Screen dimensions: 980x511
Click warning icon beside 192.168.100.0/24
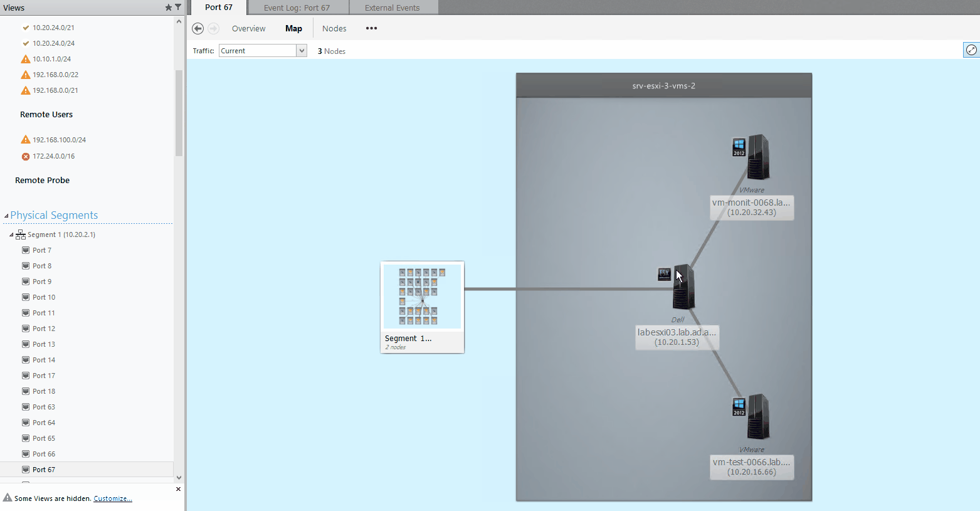tap(26, 140)
